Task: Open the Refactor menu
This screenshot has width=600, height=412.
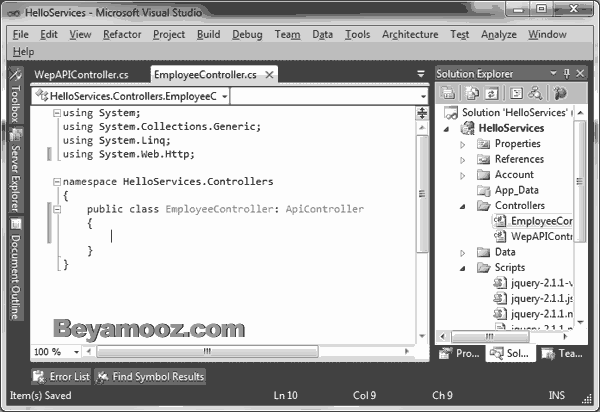Action: [122, 34]
